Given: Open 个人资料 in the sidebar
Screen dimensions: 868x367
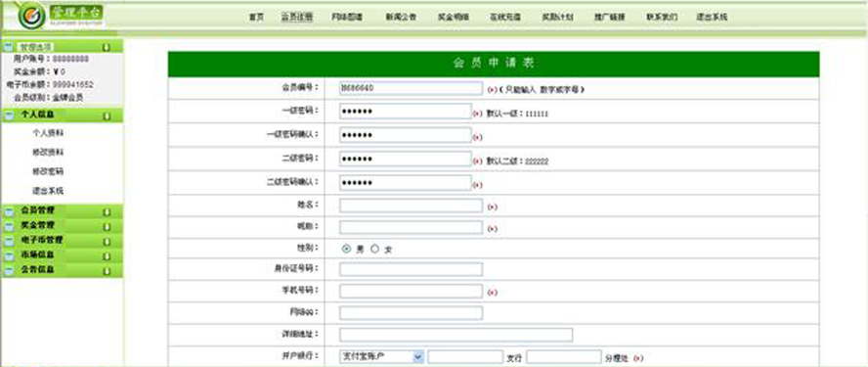Looking at the screenshot, I should [x=48, y=133].
